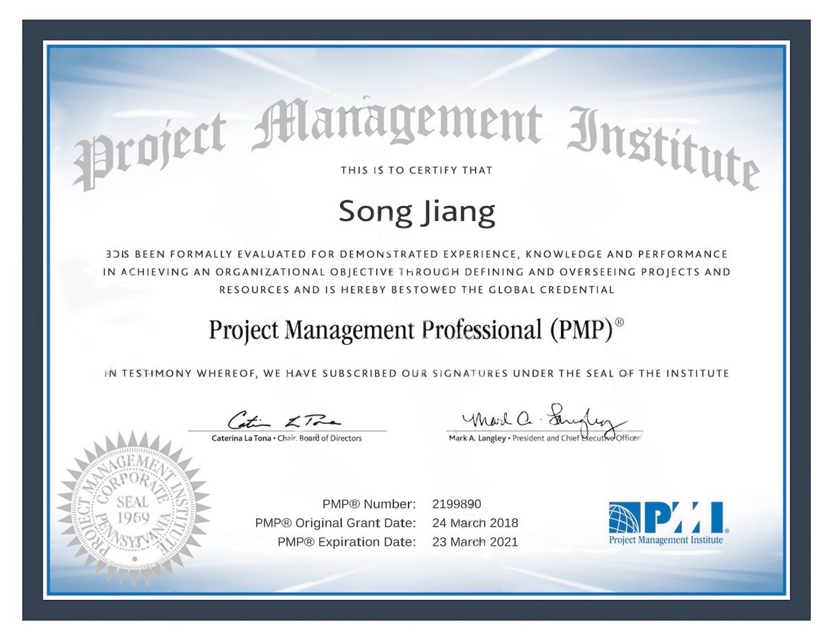Click the 'IN TESTIMONY WHEREOF' line
Image resolution: width=833 pixels, height=644 pixels.
point(416,374)
